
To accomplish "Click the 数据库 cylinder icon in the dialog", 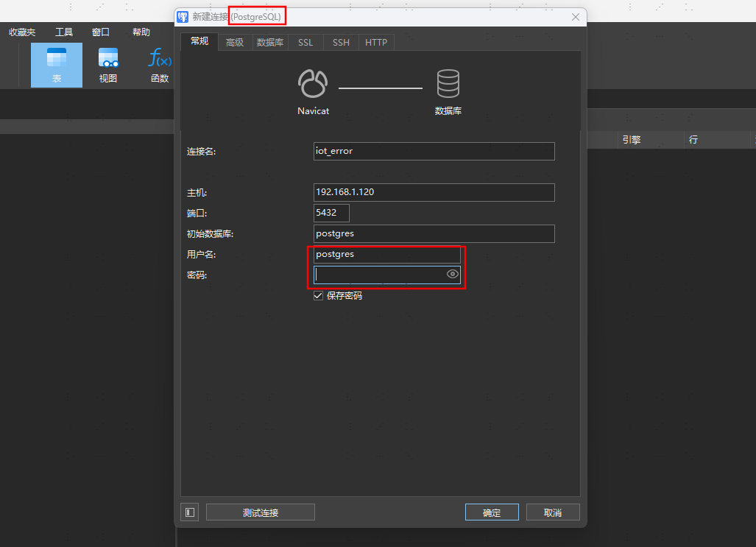I will tap(448, 84).
